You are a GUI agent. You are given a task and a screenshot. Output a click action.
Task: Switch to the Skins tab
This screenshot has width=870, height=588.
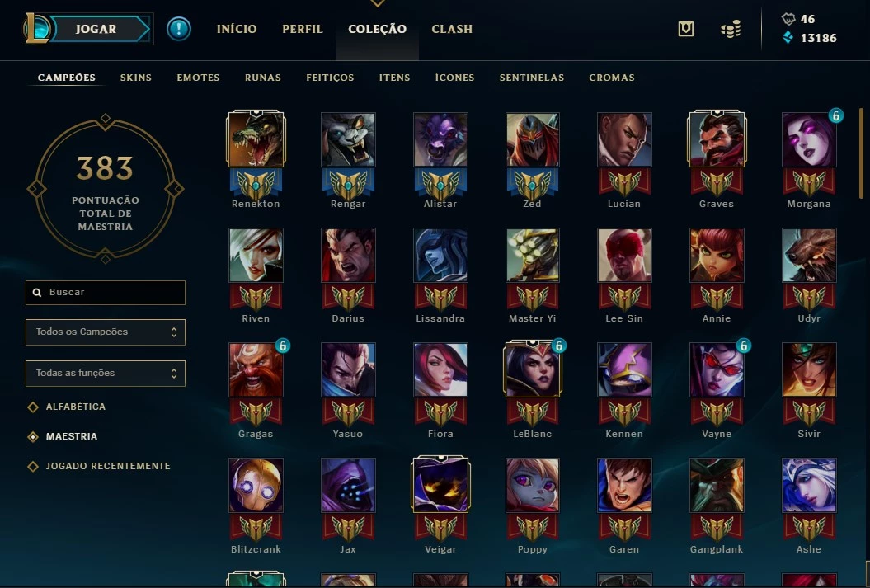click(136, 78)
